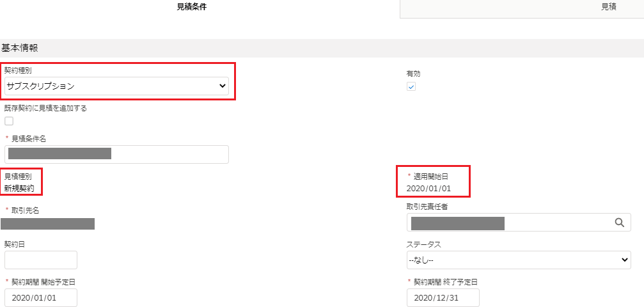Click the 有効 label text

[x=413, y=74]
